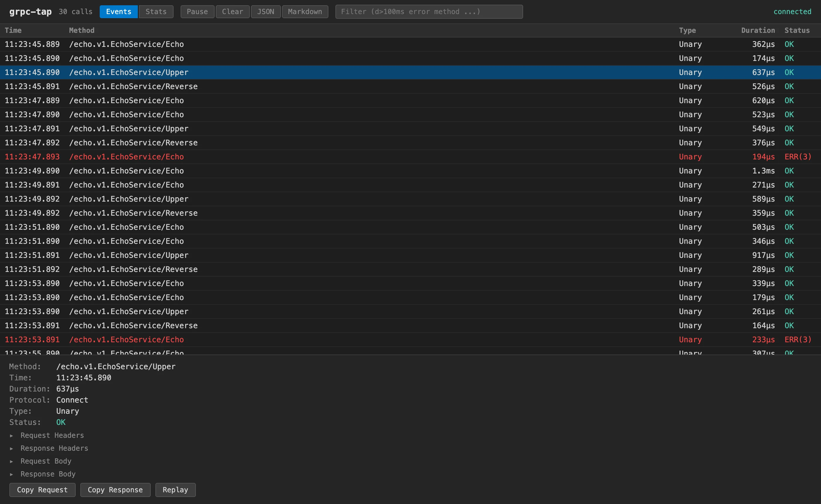Select the Reverse call at 11:23:47.892
This screenshot has width=821, height=504.
click(x=410, y=143)
